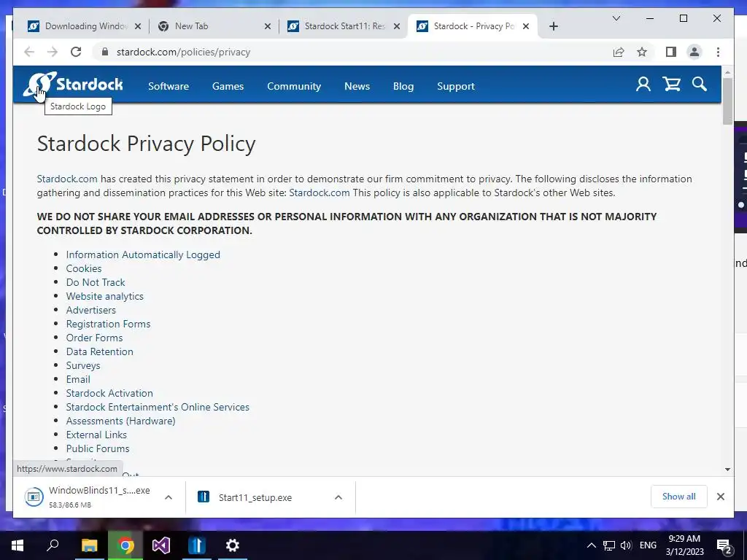Bookmark this page with star icon
This screenshot has width=747, height=560.
(x=642, y=52)
